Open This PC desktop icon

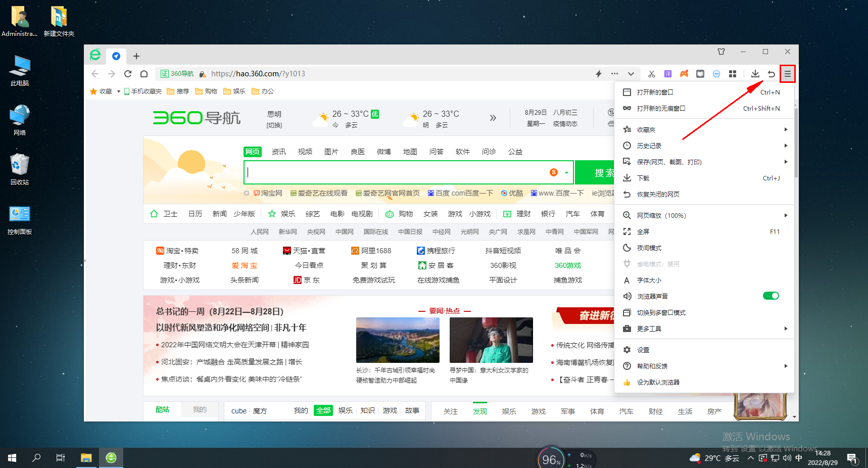pyautogui.click(x=20, y=71)
